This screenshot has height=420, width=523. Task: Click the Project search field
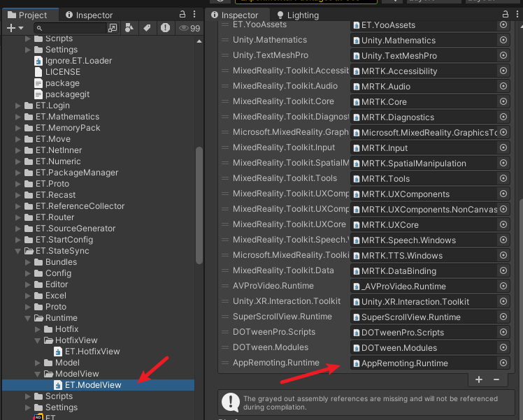tap(70, 28)
